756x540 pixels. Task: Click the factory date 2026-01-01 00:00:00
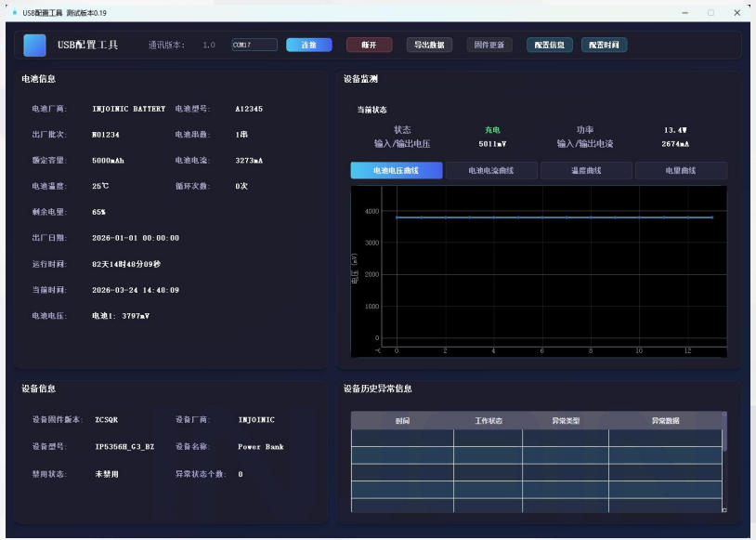(x=136, y=238)
